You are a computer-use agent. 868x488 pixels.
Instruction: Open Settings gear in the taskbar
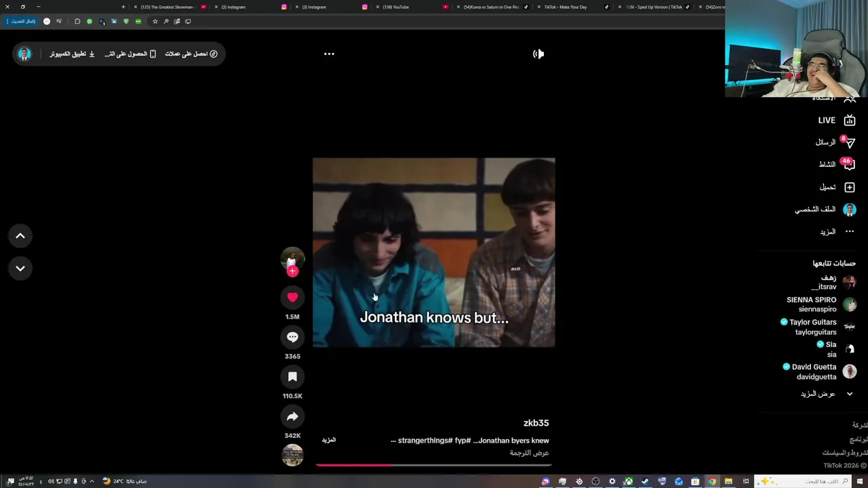612,481
